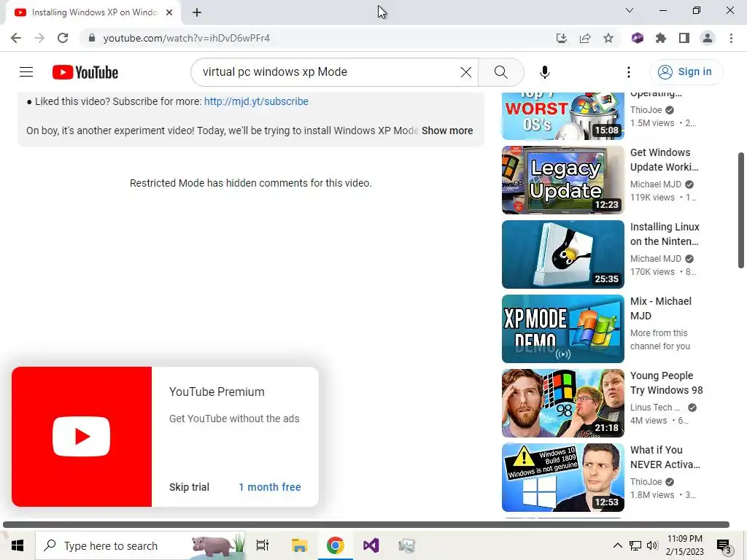Open Young People Try Windows 98 thumbnail
Image resolution: width=747 pixels, height=560 pixels.
(x=562, y=402)
